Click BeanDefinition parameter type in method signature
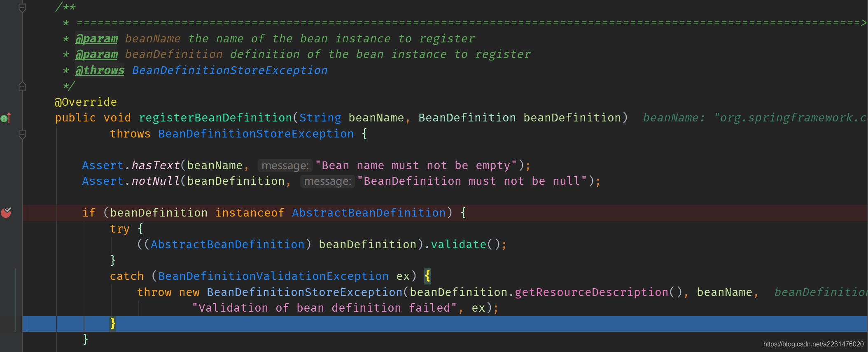 click(x=467, y=118)
